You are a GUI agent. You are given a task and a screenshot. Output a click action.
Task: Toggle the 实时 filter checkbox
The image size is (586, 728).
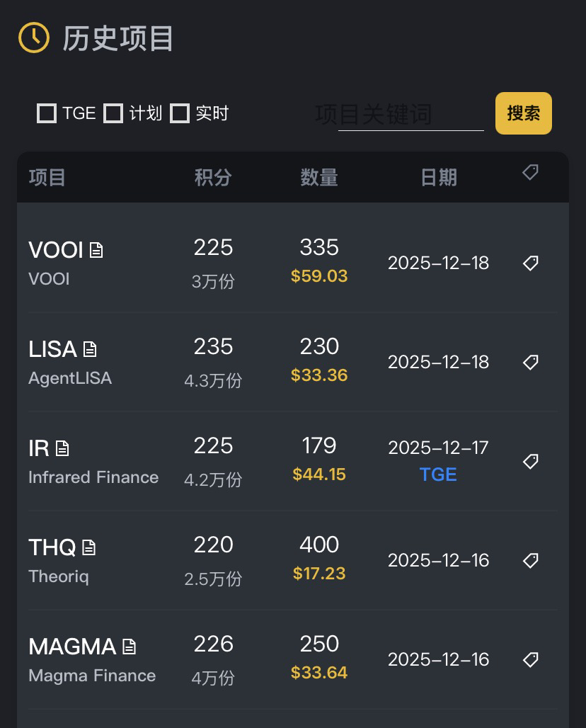[x=180, y=113]
